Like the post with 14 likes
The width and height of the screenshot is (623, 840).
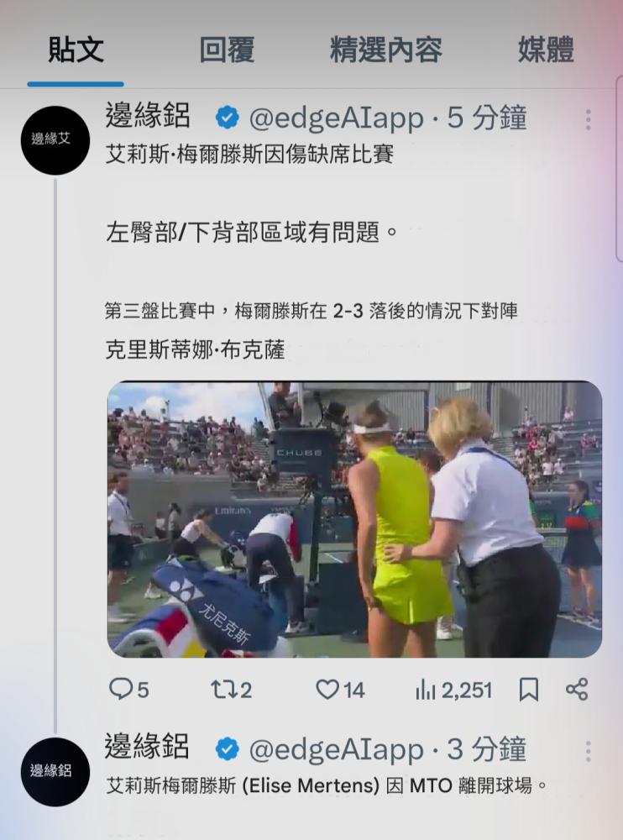point(340,690)
